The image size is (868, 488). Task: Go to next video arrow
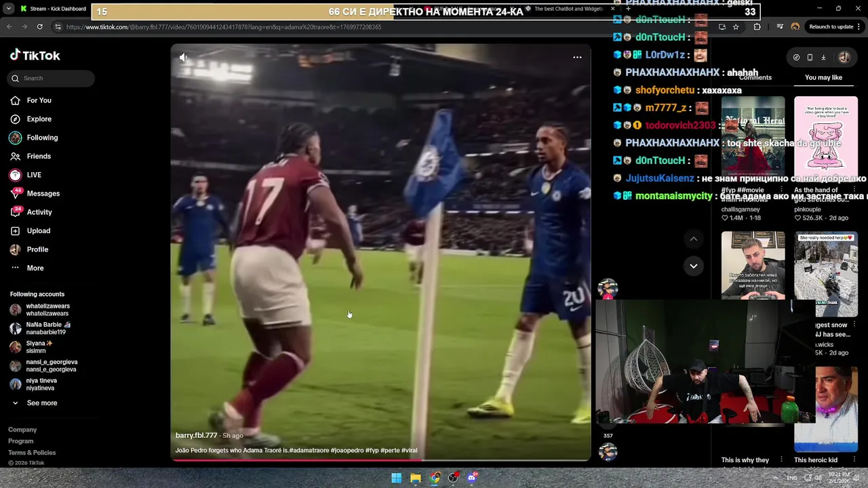[x=693, y=266]
